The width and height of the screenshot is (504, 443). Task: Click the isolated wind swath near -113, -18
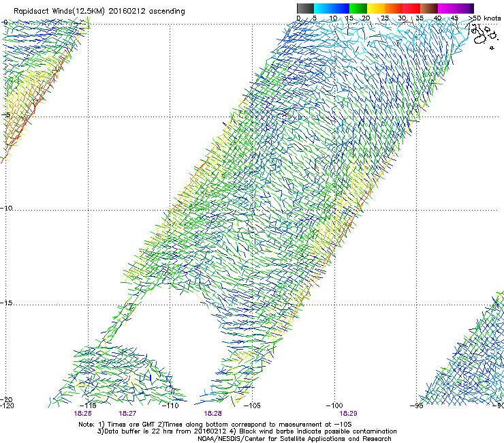click(119, 376)
